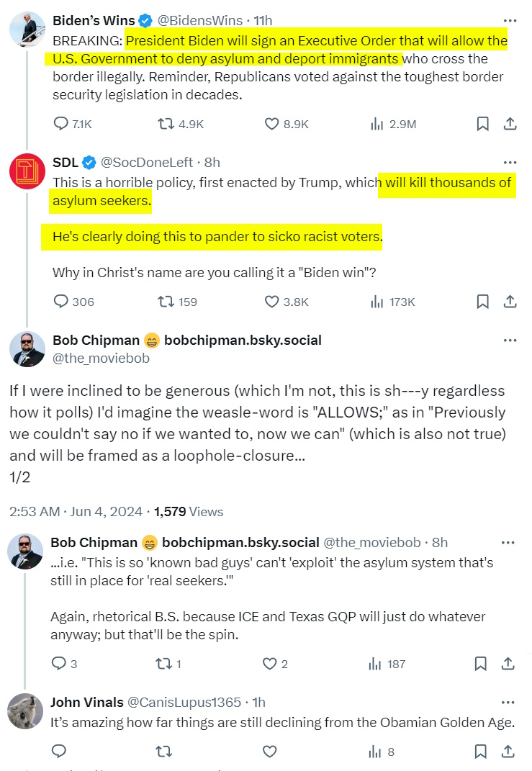Image resolution: width=532 pixels, height=771 pixels.
Task: Like the Biden's Wins tweet
Action: click(271, 124)
